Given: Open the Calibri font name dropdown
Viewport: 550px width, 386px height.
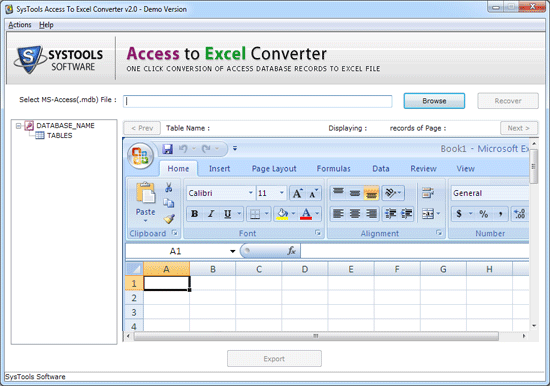Looking at the screenshot, I should pos(250,193).
